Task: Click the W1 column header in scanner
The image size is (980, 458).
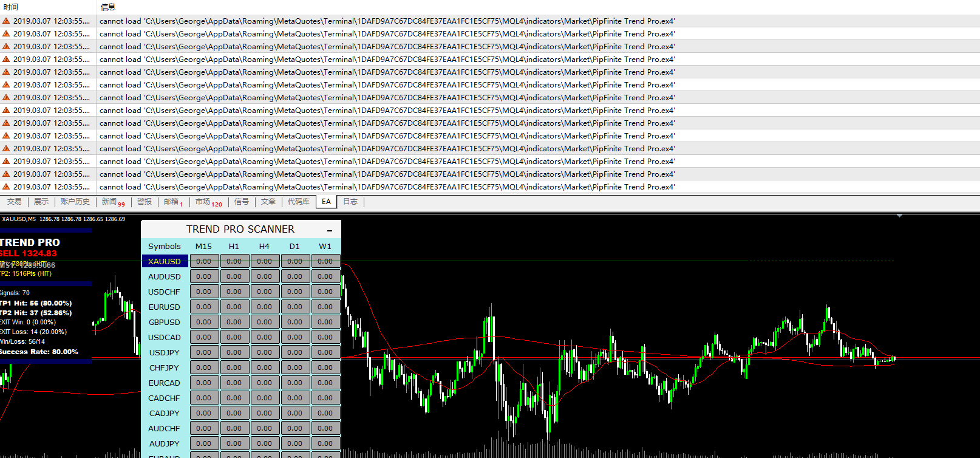Action: click(x=325, y=246)
